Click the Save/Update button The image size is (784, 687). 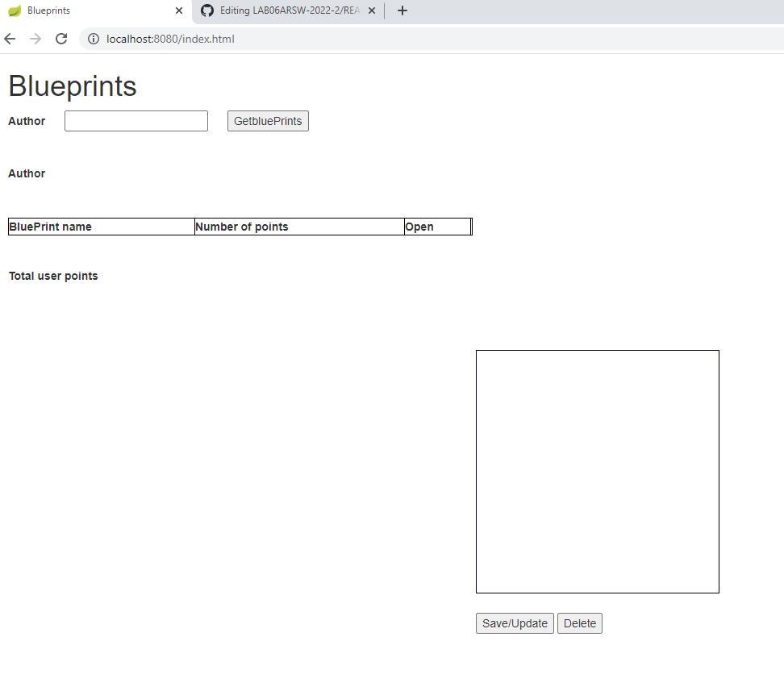515,623
